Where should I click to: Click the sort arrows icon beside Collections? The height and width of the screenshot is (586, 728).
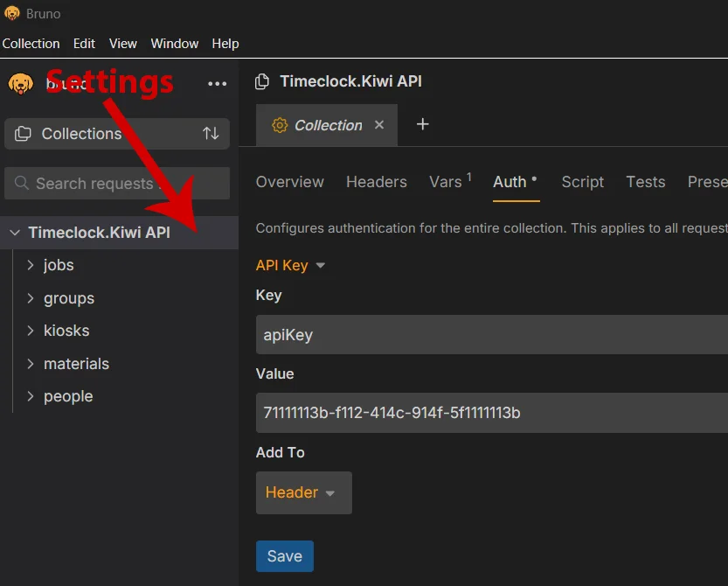pyautogui.click(x=211, y=134)
